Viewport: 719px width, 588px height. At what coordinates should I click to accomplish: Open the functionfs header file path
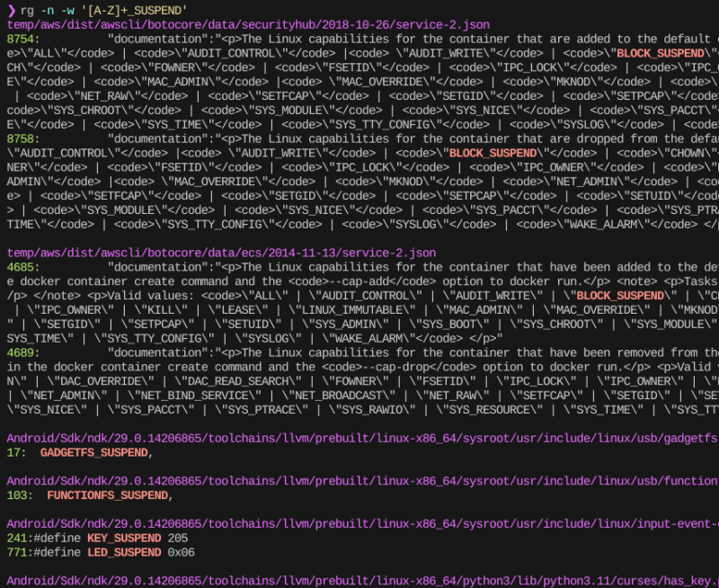(x=359, y=481)
